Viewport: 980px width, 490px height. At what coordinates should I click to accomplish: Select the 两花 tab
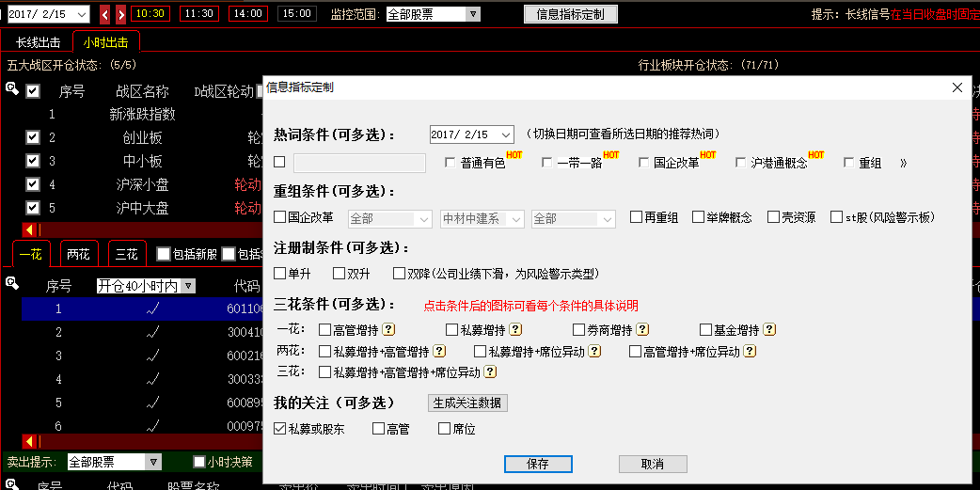[79, 254]
